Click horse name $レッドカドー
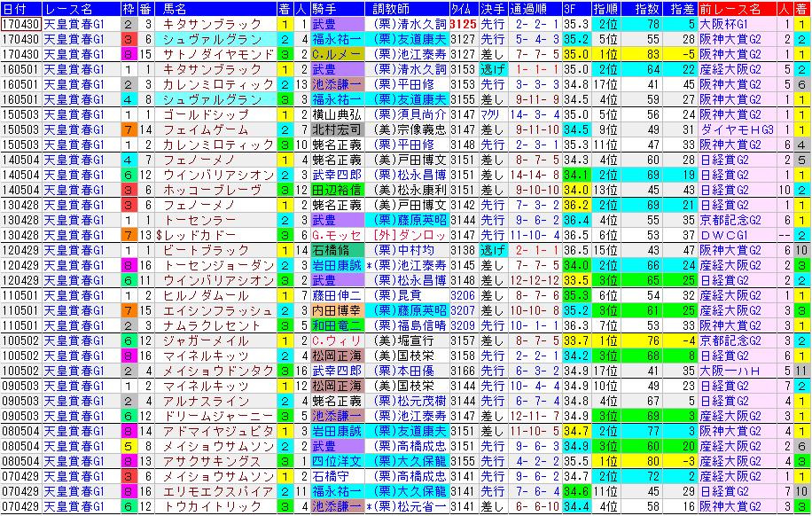Viewport: 812px width, 516px height. coord(196,235)
